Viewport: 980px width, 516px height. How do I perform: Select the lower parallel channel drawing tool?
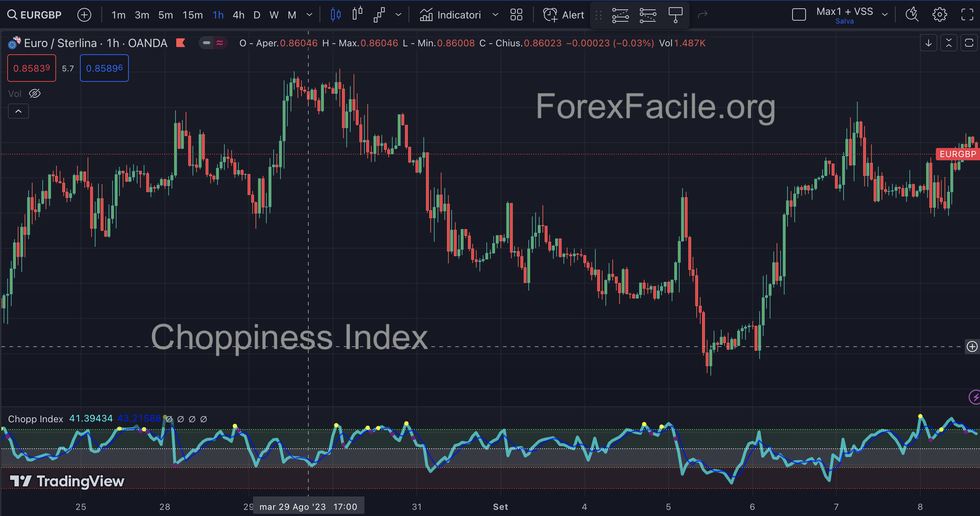tap(647, 15)
